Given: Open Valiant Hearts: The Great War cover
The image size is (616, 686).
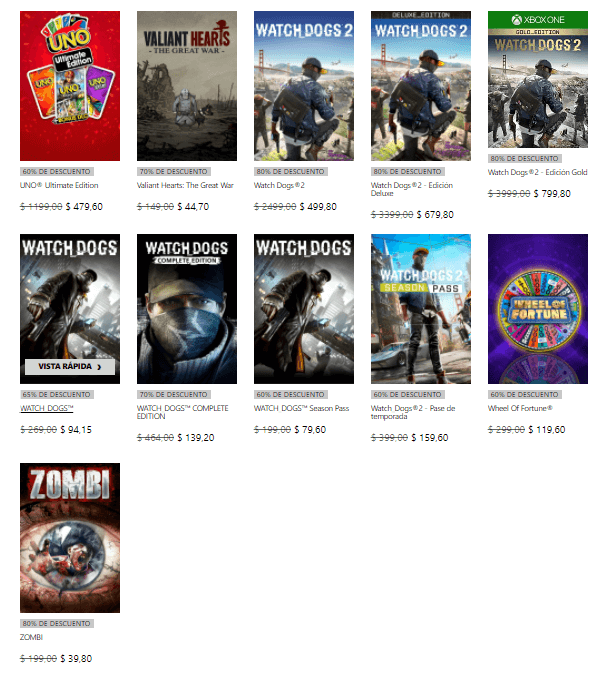Looking at the screenshot, I should [x=187, y=86].
